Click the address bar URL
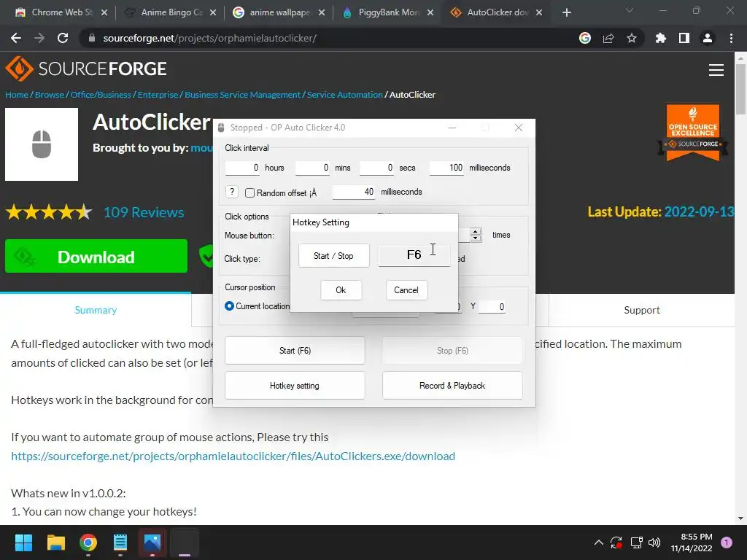Screen dimensions: 747x560 point(209,38)
